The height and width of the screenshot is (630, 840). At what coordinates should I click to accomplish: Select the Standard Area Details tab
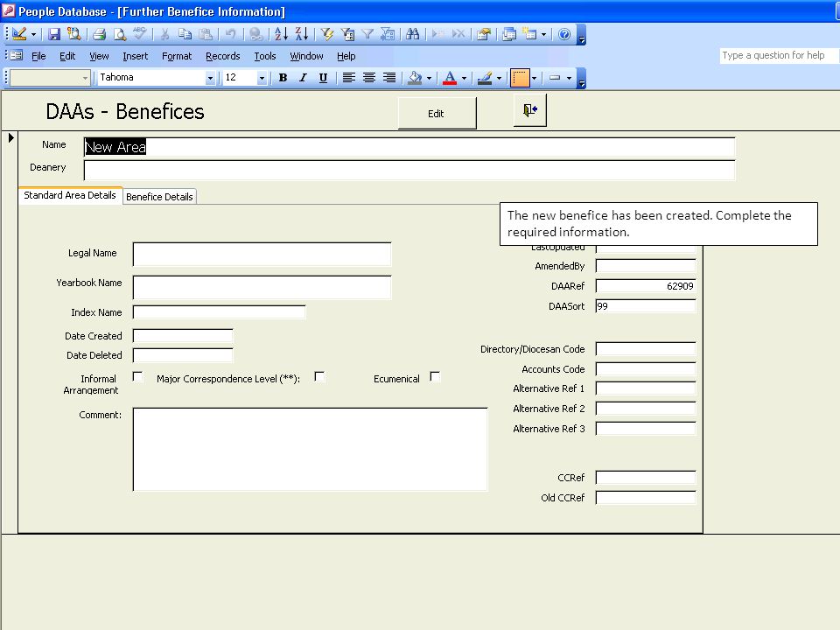point(70,195)
